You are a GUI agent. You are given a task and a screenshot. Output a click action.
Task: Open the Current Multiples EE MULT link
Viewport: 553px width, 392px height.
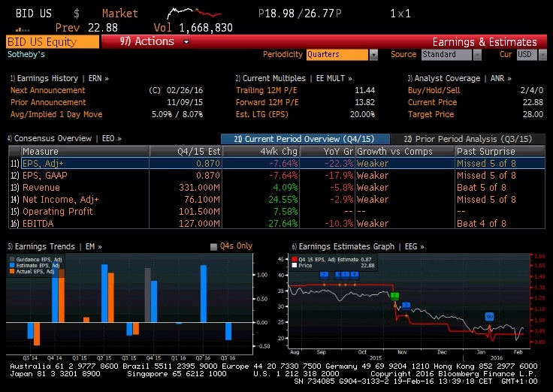coord(294,79)
